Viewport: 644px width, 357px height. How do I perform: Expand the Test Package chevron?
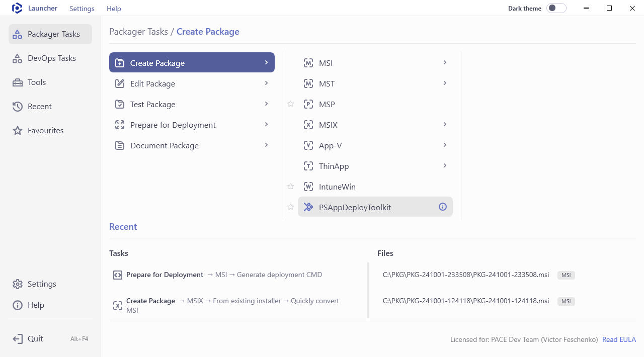(266, 104)
